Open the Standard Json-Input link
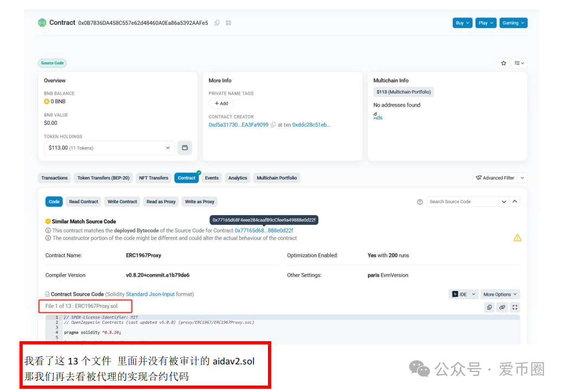563x392 pixels. [150, 294]
